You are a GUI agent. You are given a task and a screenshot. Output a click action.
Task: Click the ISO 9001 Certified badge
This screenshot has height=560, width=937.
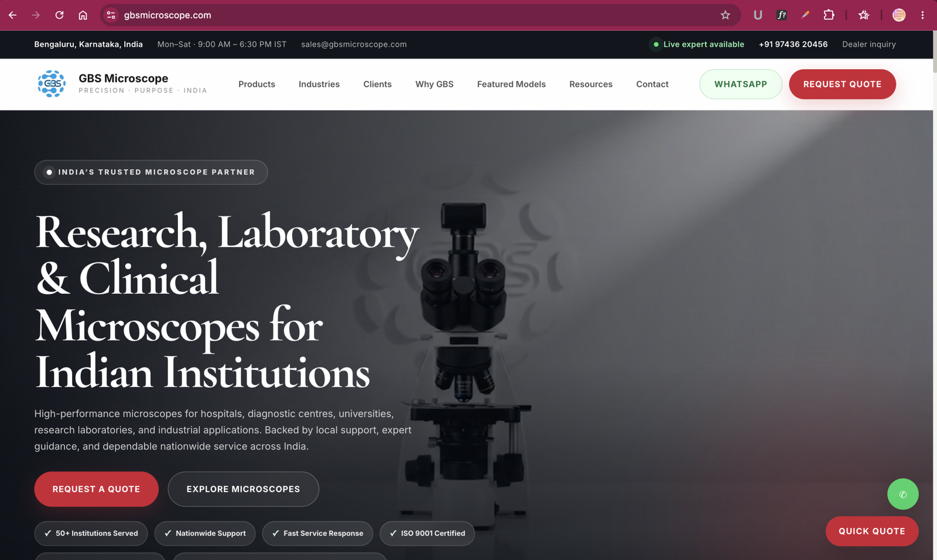[427, 533]
